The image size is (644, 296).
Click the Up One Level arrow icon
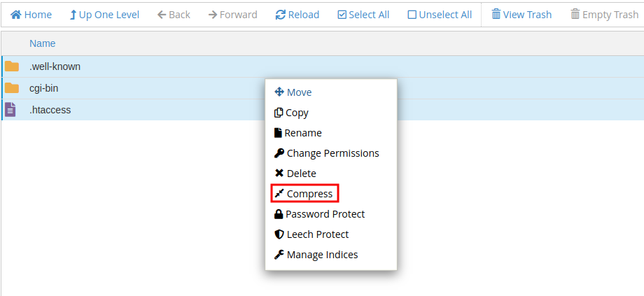point(73,15)
